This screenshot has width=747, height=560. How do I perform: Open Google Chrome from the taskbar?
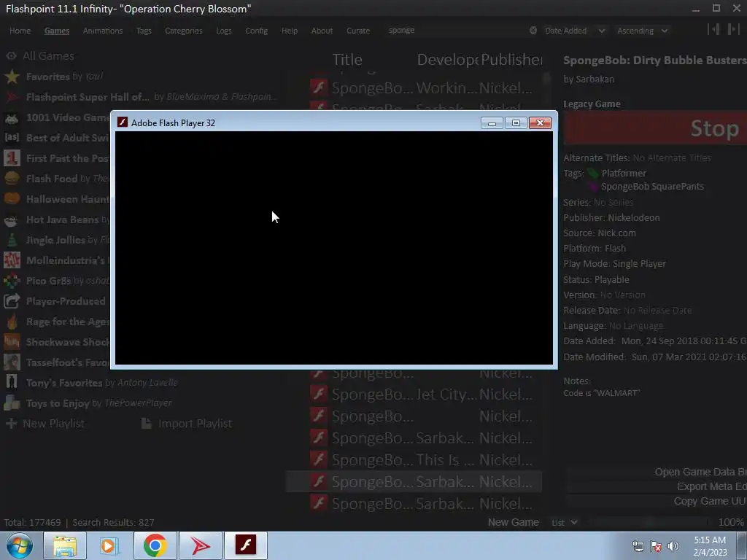click(x=155, y=545)
